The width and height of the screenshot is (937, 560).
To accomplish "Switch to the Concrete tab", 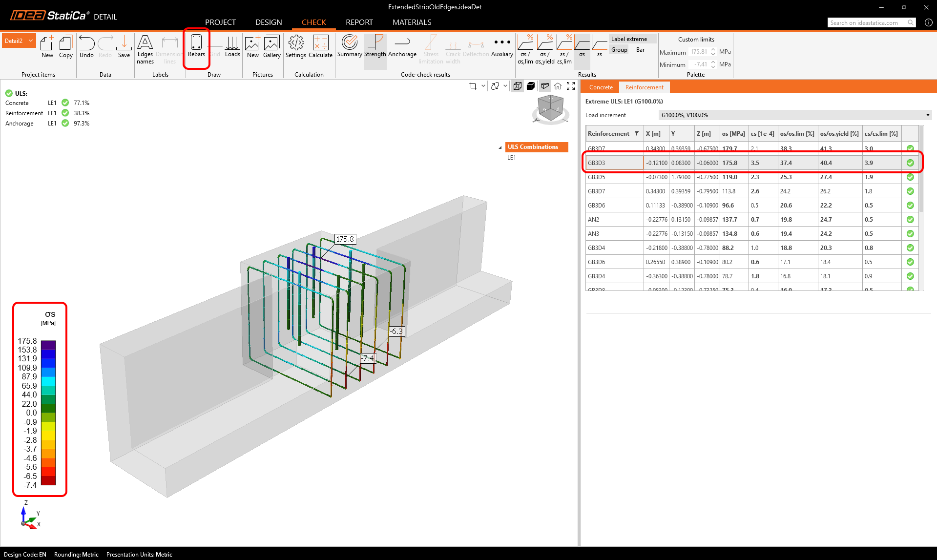I will tap(601, 87).
